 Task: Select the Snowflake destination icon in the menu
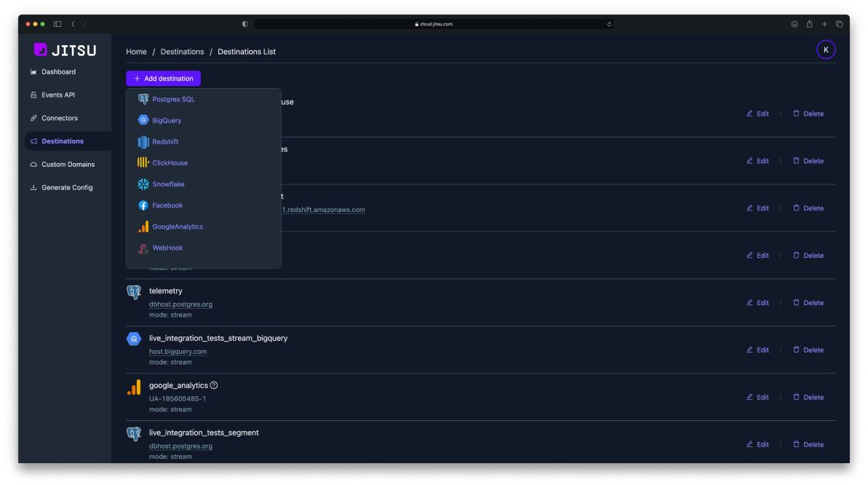click(143, 184)
